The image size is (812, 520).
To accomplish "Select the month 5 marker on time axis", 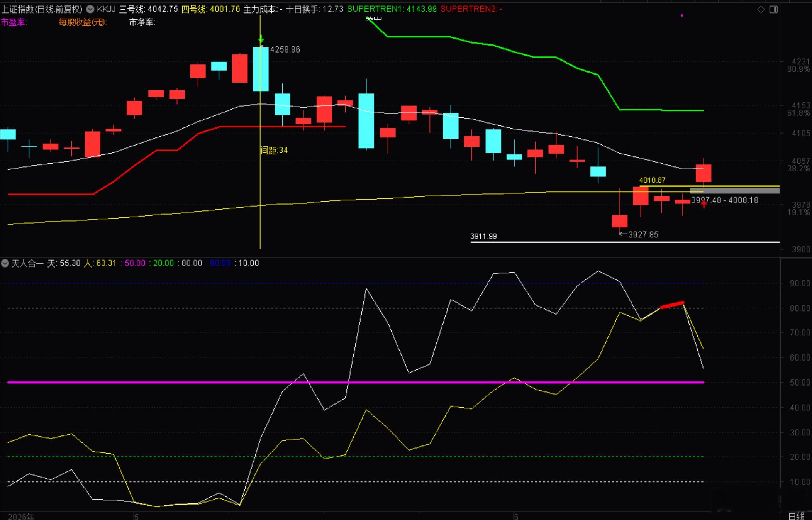I will [136, 516].
